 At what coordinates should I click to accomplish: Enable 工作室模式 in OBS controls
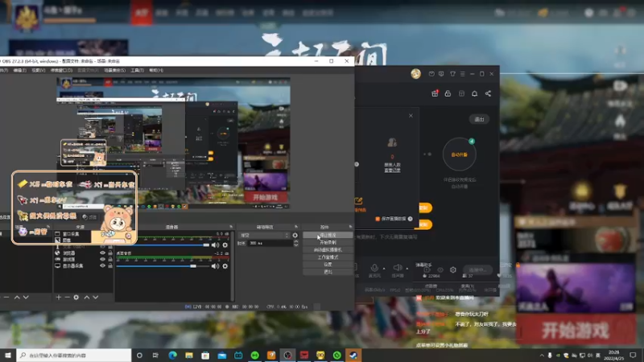(x=328, y=257)
